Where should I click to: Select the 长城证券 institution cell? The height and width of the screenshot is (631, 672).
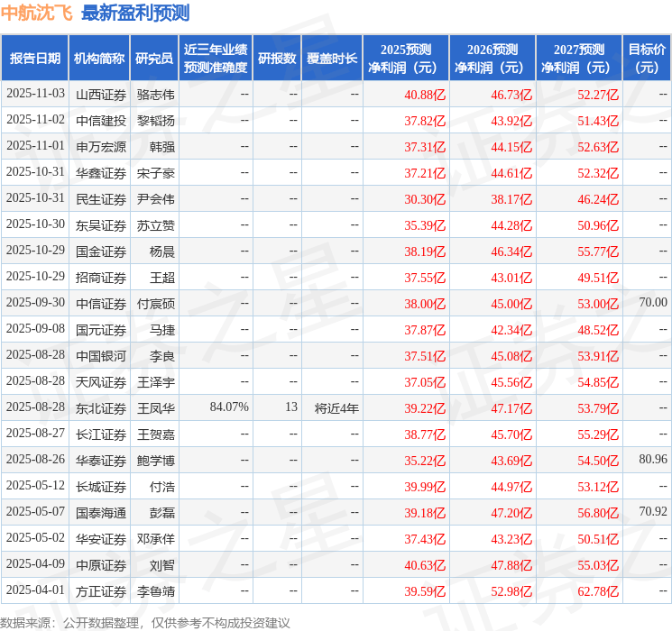101,487
